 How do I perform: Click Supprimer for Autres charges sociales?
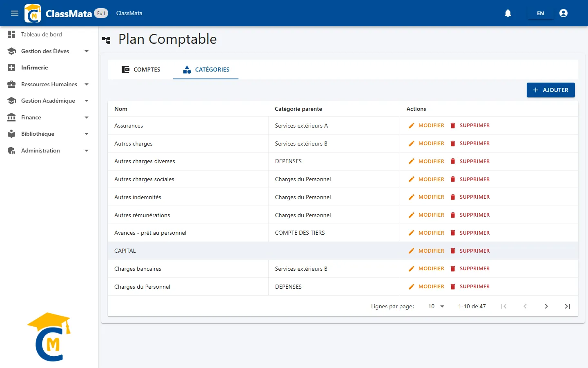coord(470,179)
